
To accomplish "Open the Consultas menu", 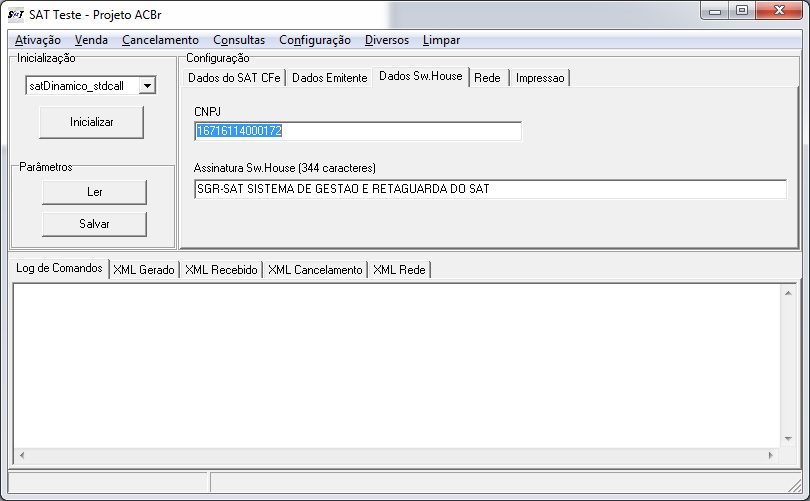I will [x=239, y=40].
